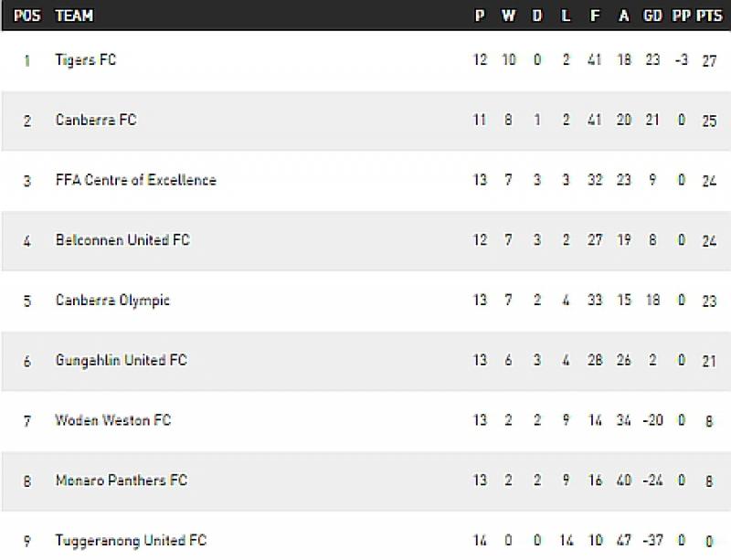This screenshot has width=731, height=560.
Task: Click the Tigers FC team name
Action: pyautogui.click(x=86, y=60)
